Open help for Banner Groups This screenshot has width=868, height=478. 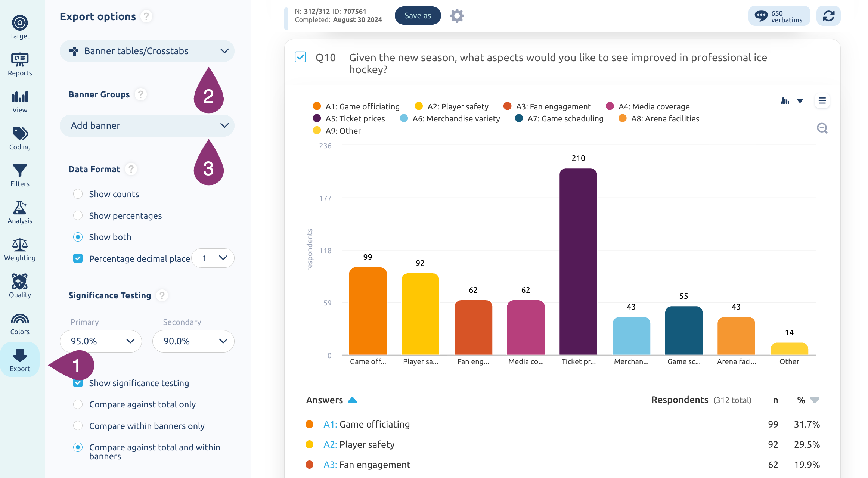tap(140, 94)
